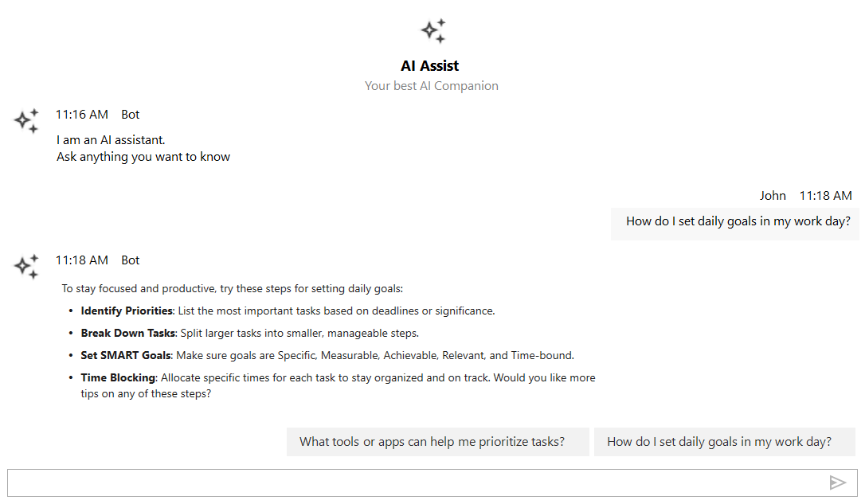Choose the suggestion about tools or apps for prioritizing

[x=437, y=441]
